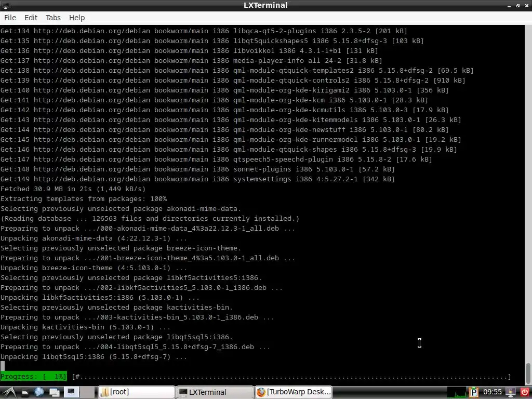Screen dimensions: 532x399
Task: Click the red power logout button
Action: (x=525, y=392)
